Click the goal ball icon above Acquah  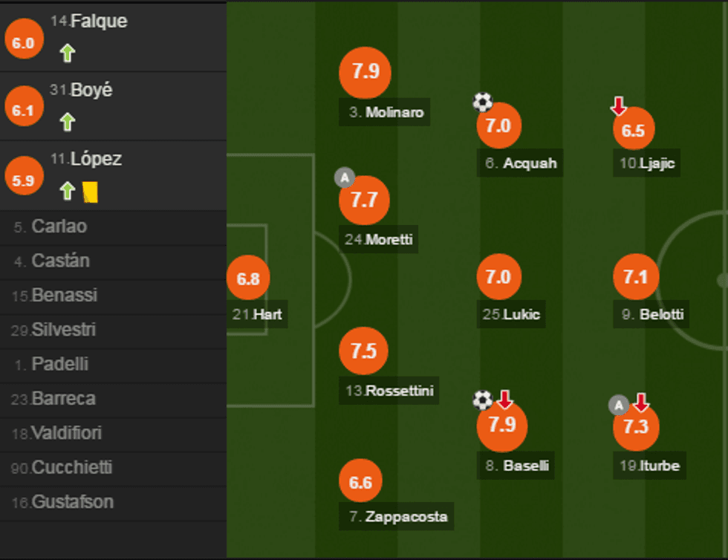pos(483,102)
